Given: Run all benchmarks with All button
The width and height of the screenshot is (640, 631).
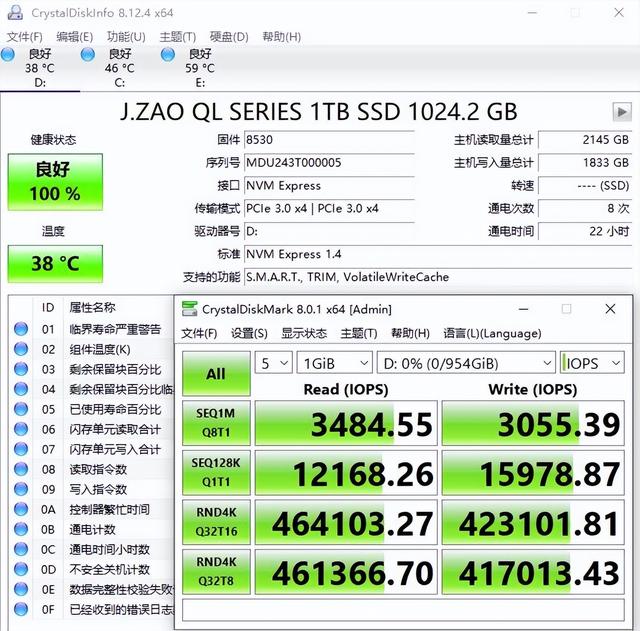Looking at the screenshot, I should pyautogui.click(x=216, y=373).
